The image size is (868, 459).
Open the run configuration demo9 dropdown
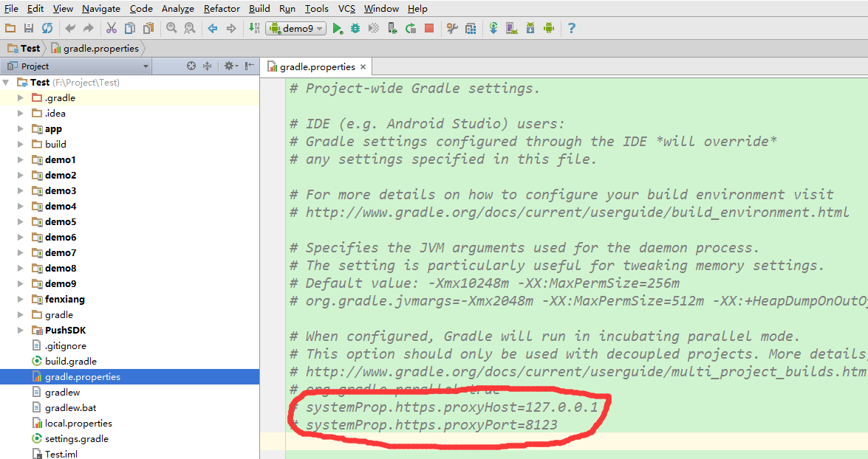pyautogui.click(x=296, y=28)
